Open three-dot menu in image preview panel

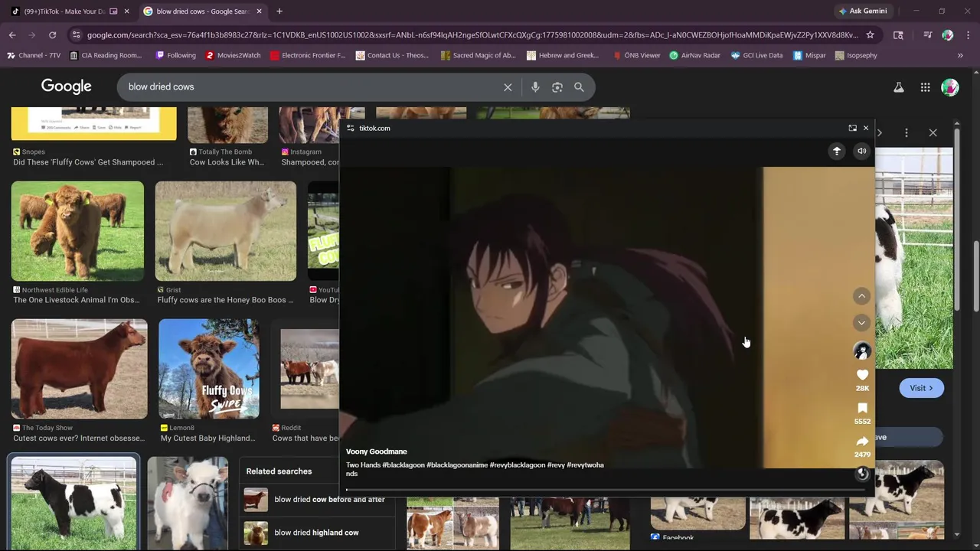pyautogui.click(x=906, y=132)
